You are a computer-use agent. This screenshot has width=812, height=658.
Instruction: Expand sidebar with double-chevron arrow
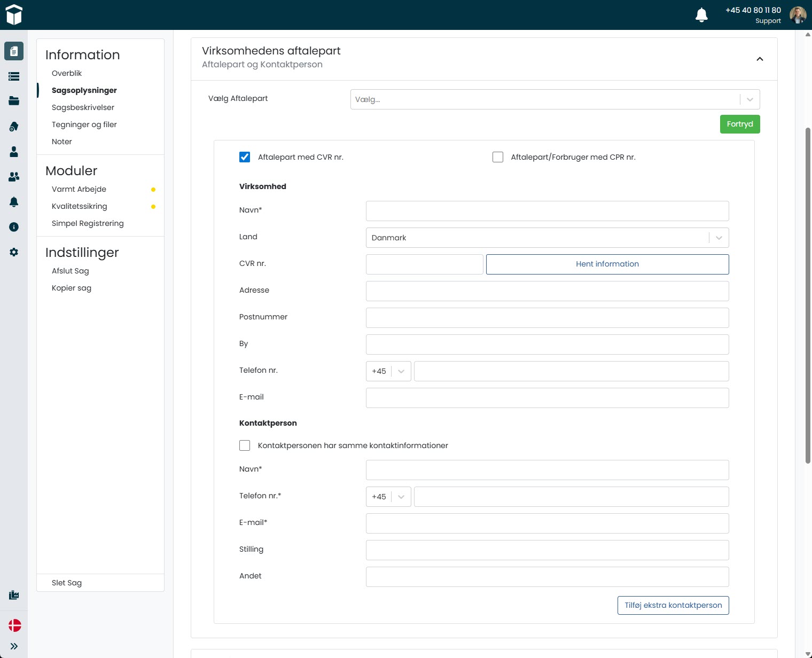(14, 646)
